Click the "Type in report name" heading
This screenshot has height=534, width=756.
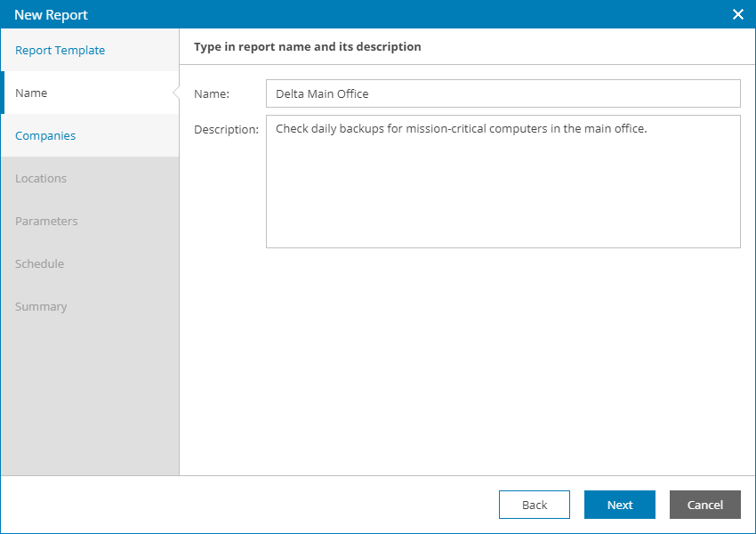tap(308, 46)
